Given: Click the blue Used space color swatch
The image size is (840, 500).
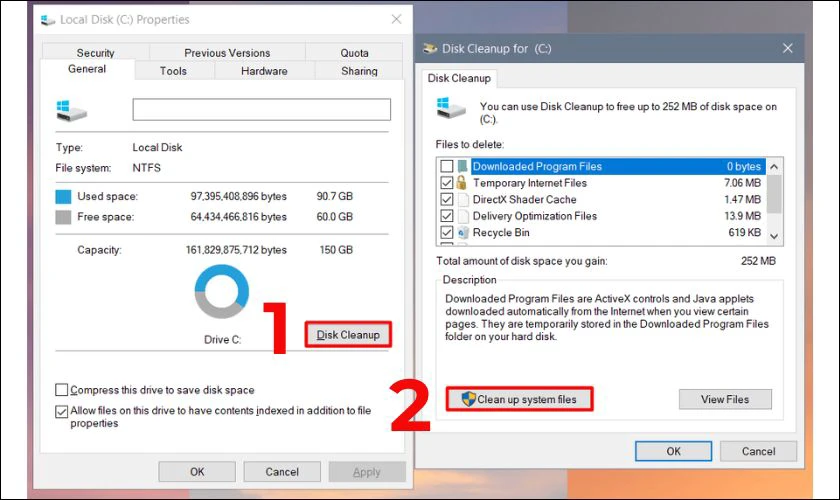Looking at the screenshot, I should (x=63, y=197).
